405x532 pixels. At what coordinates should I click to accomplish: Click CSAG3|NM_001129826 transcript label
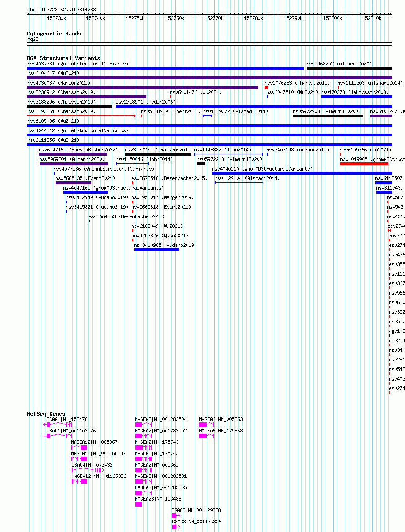tap(197, 522)
